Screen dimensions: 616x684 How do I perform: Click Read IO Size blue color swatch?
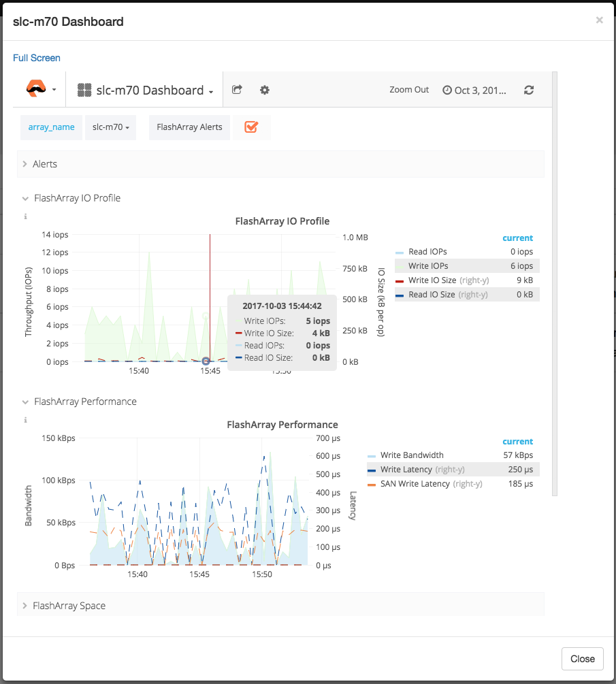(x=399, y=296)
